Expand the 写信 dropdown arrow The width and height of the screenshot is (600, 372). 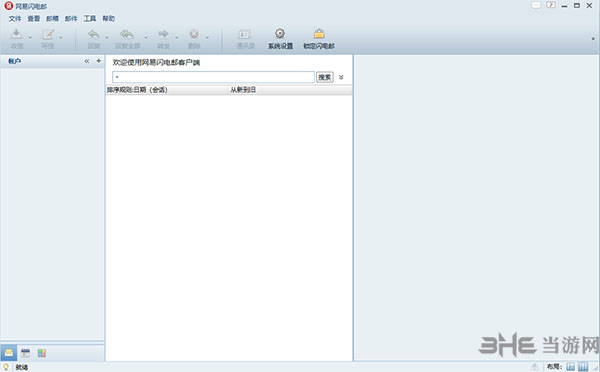point(61,38)
